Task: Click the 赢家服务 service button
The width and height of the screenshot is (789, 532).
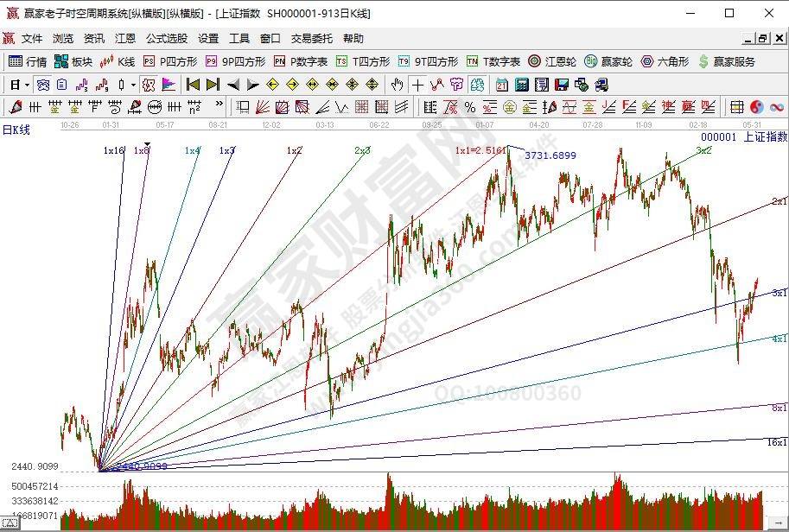Action: tap(726, 61)
